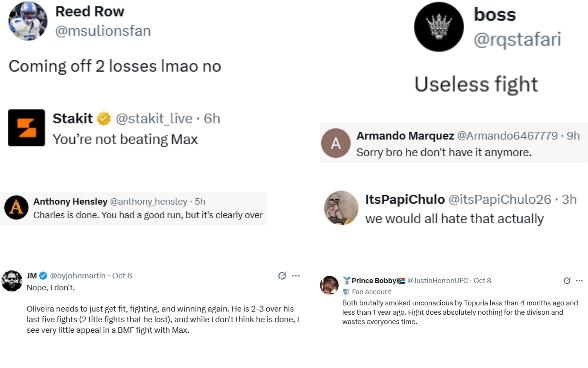Click the Grok icon on Prince Bobby's post

(x=567, y=281)
